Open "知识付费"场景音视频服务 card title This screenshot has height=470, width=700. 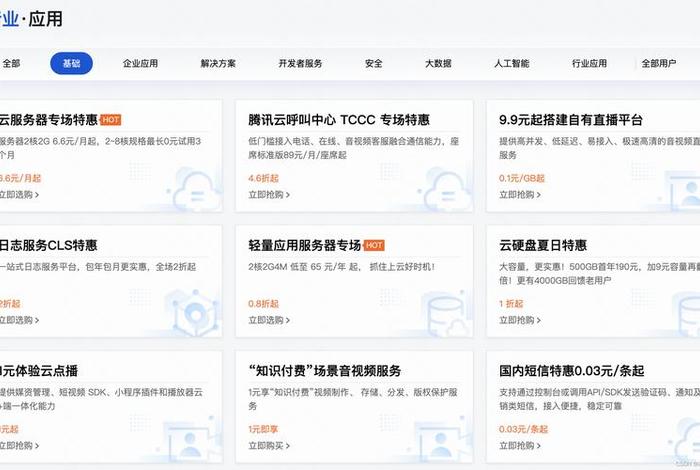pyautogui.click(x=325, y=370)
